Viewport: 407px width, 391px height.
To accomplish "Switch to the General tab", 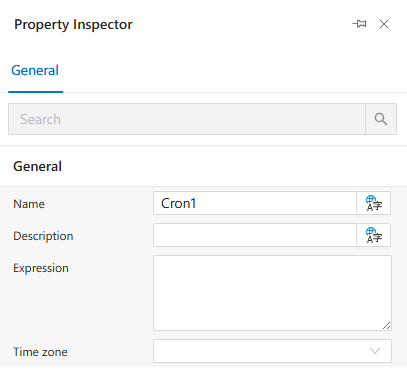I will (x=35, y=71).
